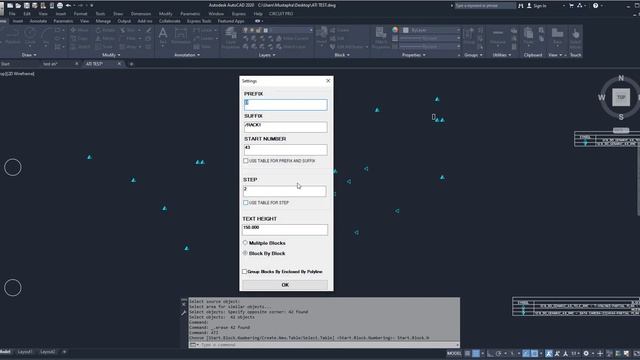This screenshot has height=360, width=640.
Task: Expand the Modify panel dropdown
Action: [x=111, y=55]
